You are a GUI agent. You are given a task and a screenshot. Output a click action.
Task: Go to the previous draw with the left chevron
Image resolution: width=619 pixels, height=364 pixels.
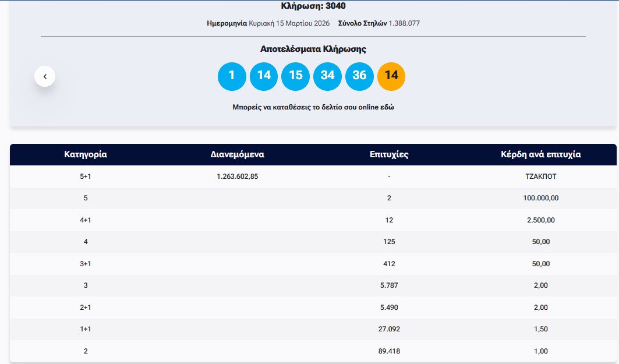click(45, 76)
